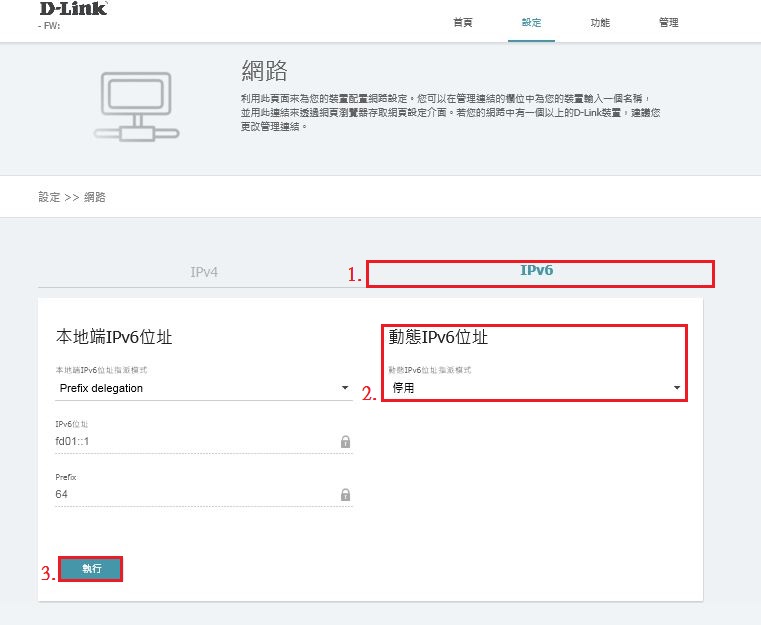The image size is (761, 625).
Task: Switch to the IPv4 tab
Action: click(204, 272)
